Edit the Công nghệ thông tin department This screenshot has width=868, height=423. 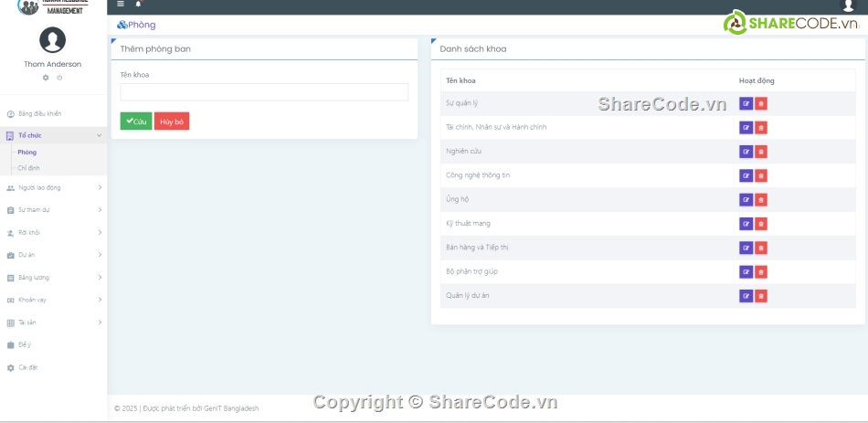[x=746, y=175]
